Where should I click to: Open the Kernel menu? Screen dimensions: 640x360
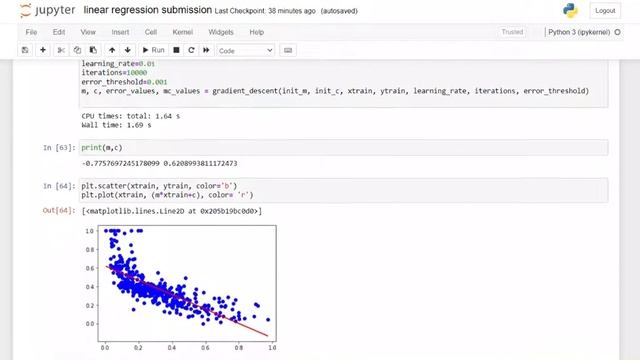tap(182, 32)
